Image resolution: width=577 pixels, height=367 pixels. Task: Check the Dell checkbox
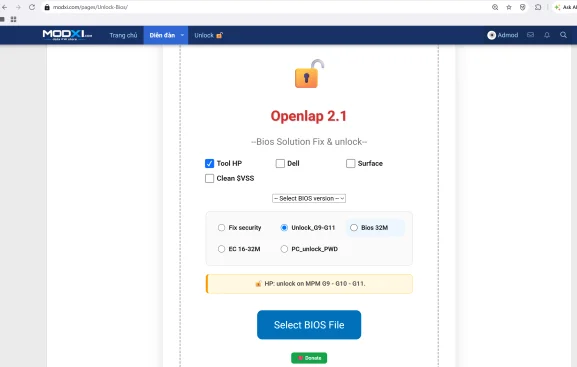[280, 163]
